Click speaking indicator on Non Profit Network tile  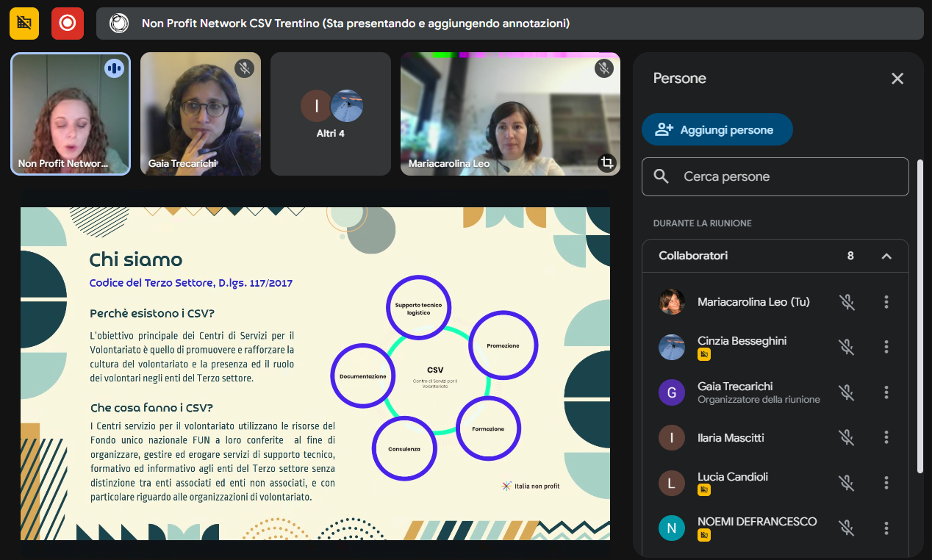coord(114,68)
